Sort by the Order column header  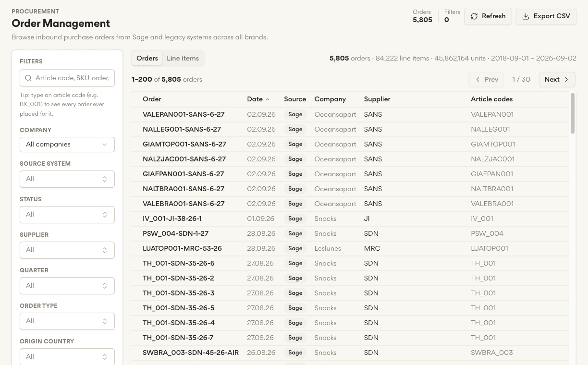point(152,99)
